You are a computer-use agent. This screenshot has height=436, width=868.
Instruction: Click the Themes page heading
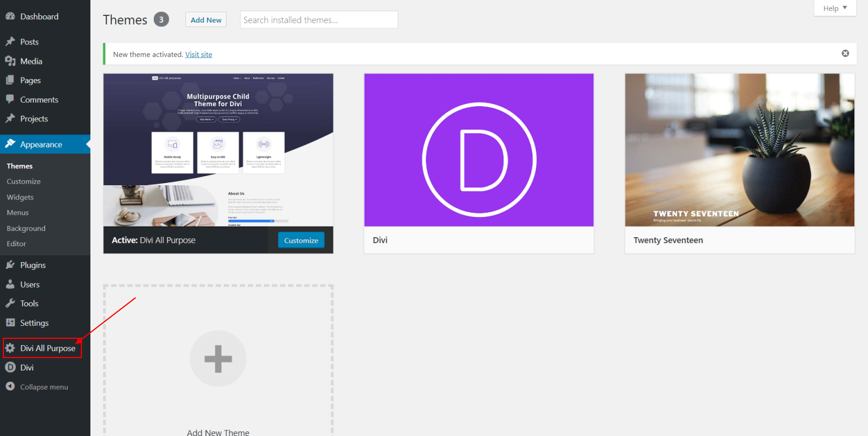(x=125, y=20)
